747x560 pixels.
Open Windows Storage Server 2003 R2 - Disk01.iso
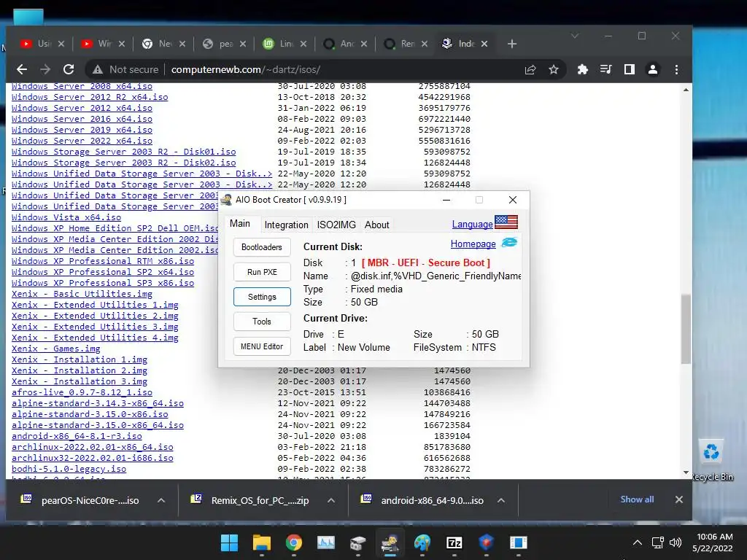[124, 152]
